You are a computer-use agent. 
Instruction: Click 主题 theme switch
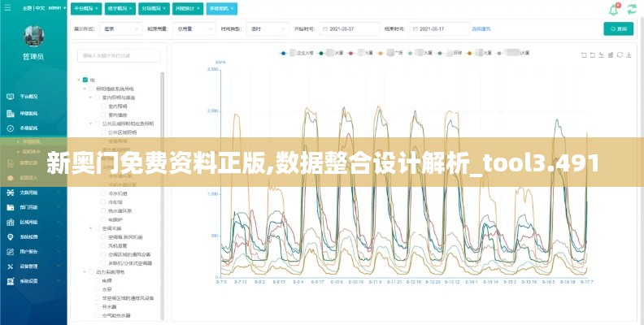[27, 8]
